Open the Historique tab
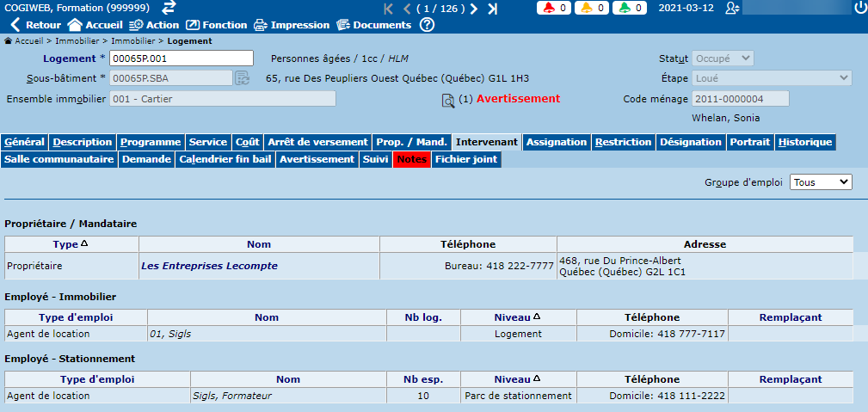The width and height of the screenshot is (868, 412). (804, 142)
